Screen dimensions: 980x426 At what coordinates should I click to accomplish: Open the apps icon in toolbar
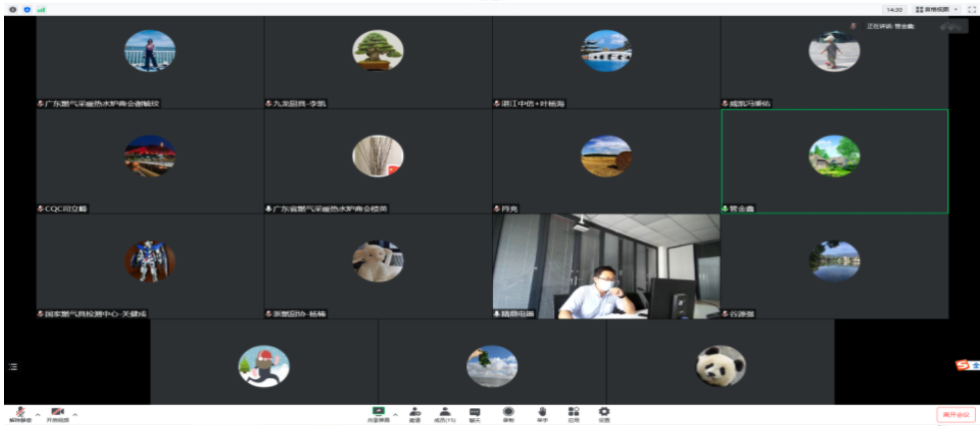click(574, 413)
